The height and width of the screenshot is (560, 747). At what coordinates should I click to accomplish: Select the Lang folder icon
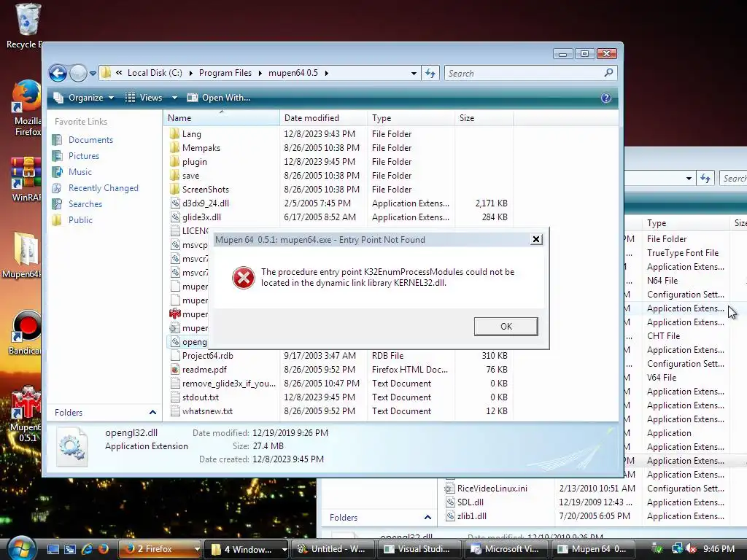pos(175,134)
